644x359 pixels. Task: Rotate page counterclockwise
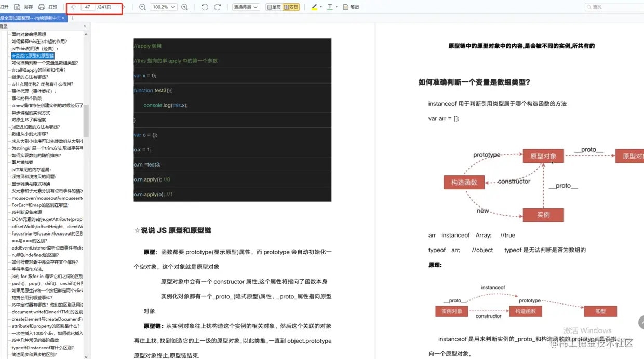point(205,7)
